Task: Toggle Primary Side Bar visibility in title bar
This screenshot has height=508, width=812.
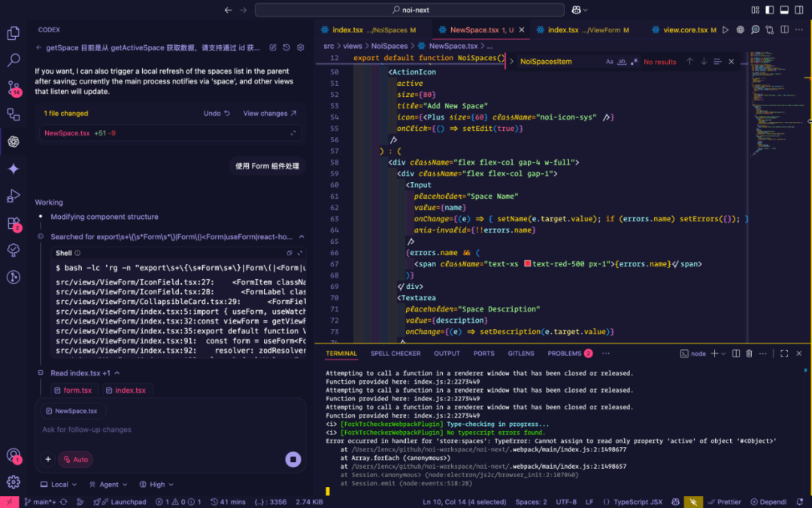Action: tap(770, 10)
